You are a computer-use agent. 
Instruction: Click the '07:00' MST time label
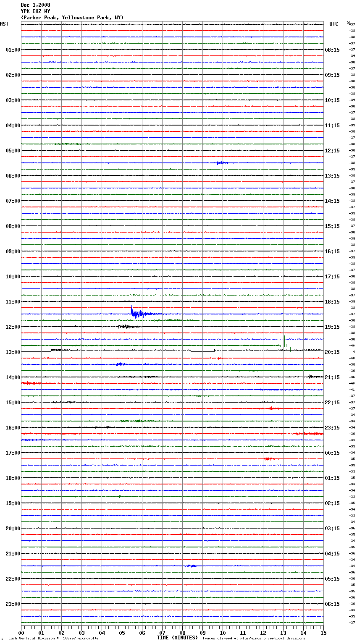13,201
